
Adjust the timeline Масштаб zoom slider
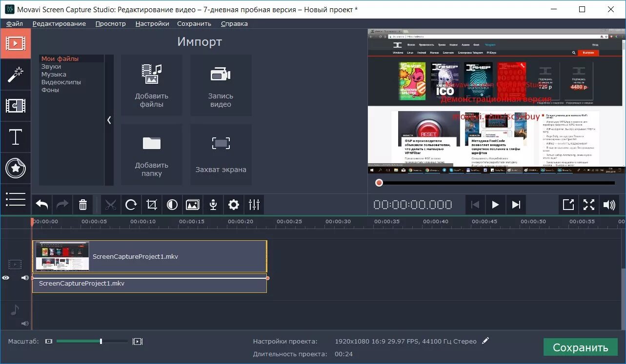pos(92,342)
